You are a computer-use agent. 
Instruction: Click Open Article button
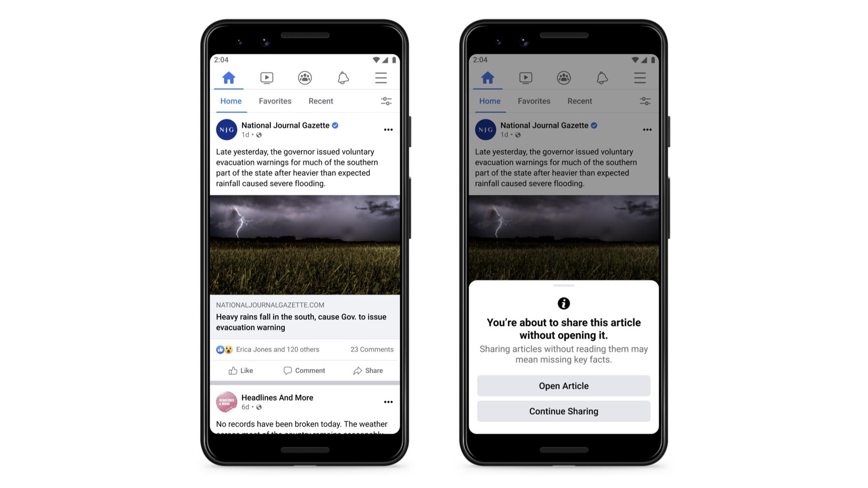click(563, 385)
